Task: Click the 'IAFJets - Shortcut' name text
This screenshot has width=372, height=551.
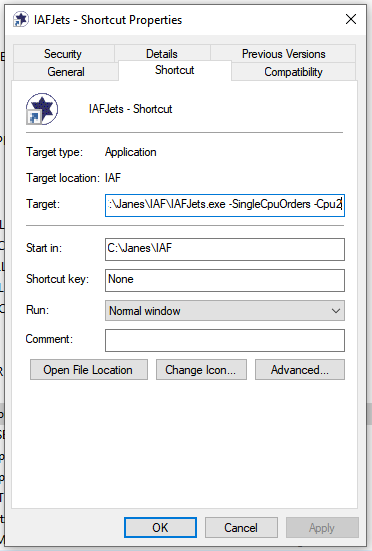Action: click(130, 109)
